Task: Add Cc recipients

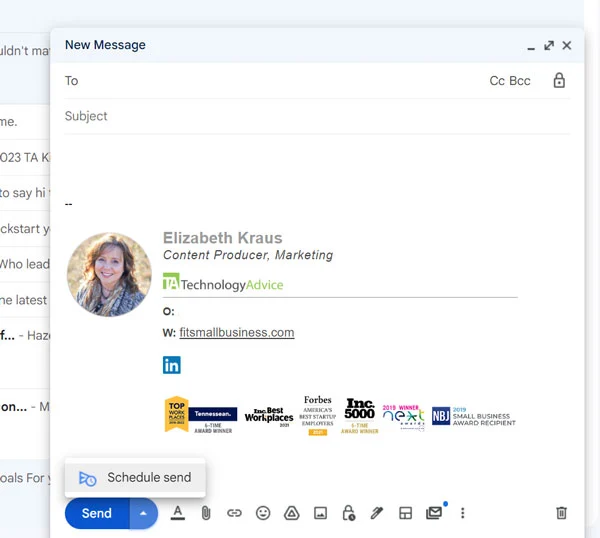Action: (497, 81)
